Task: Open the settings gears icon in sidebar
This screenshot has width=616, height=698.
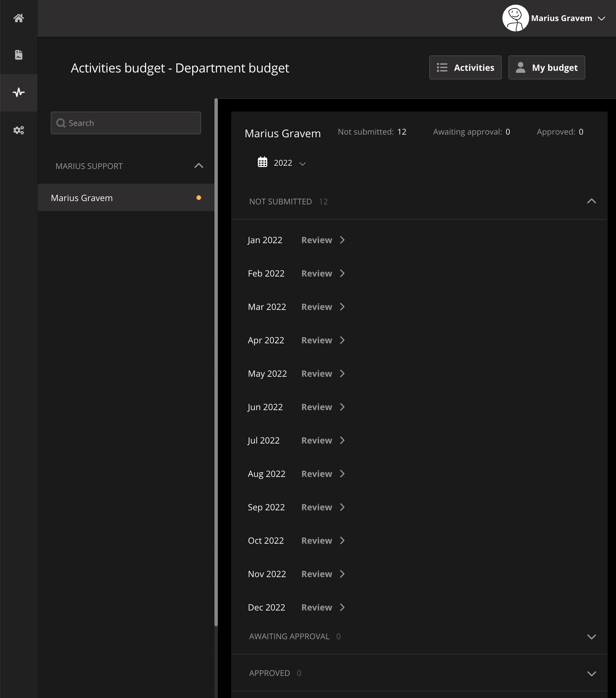Action: click(18, 130)
